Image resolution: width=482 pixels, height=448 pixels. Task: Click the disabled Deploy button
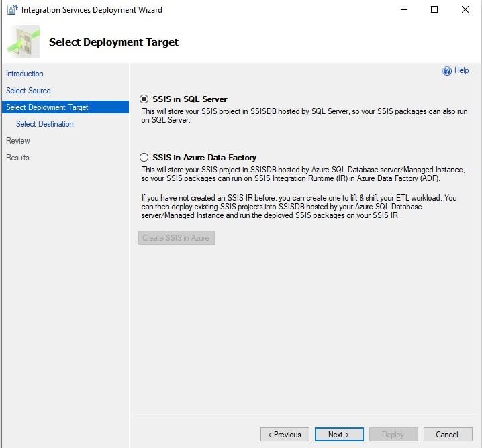tap(393, 435)
